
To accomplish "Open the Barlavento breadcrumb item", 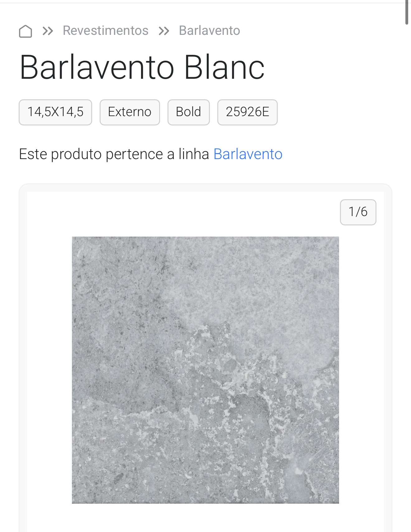I will (210, 31).
